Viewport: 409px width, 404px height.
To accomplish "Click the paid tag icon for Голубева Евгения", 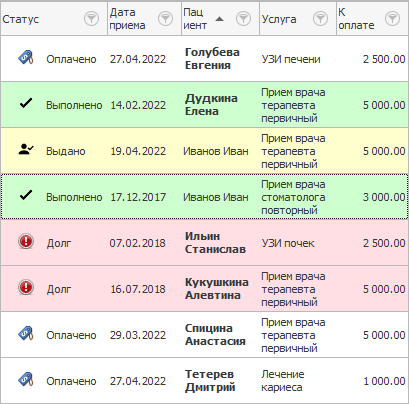I will click(26, 58).
